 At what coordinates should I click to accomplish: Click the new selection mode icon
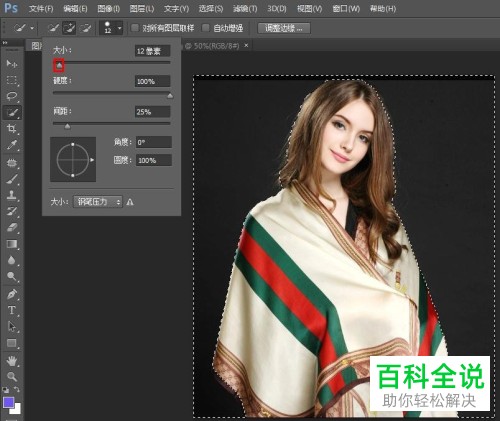click(53, 28)
